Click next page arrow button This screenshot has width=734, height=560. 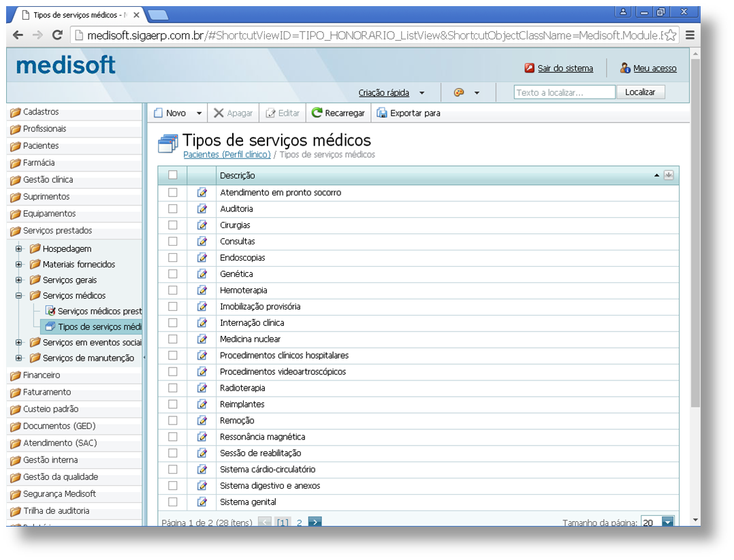(x=315, y=522)
